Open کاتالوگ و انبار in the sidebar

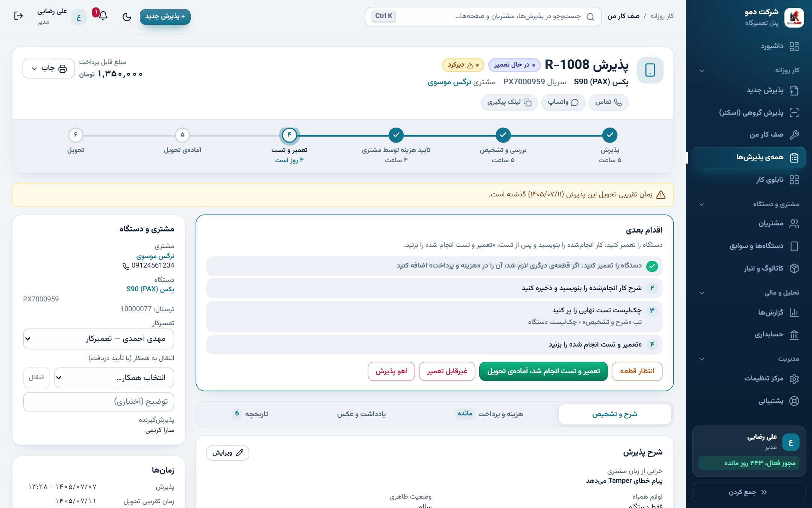point(749,268)
